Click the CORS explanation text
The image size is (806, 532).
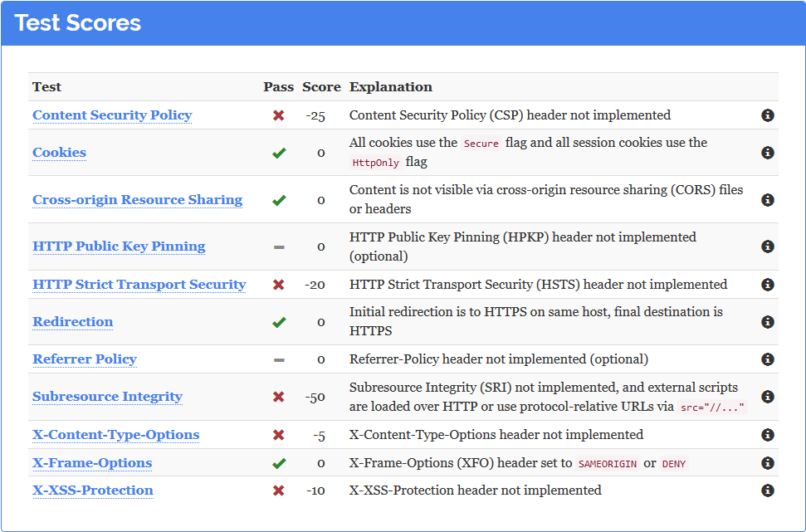[x=546, y=199]
